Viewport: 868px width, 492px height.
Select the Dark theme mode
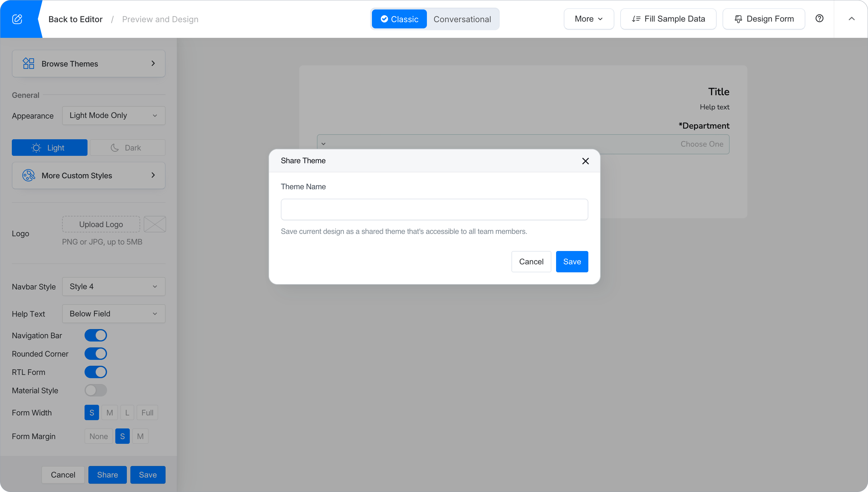pos(128,148)
